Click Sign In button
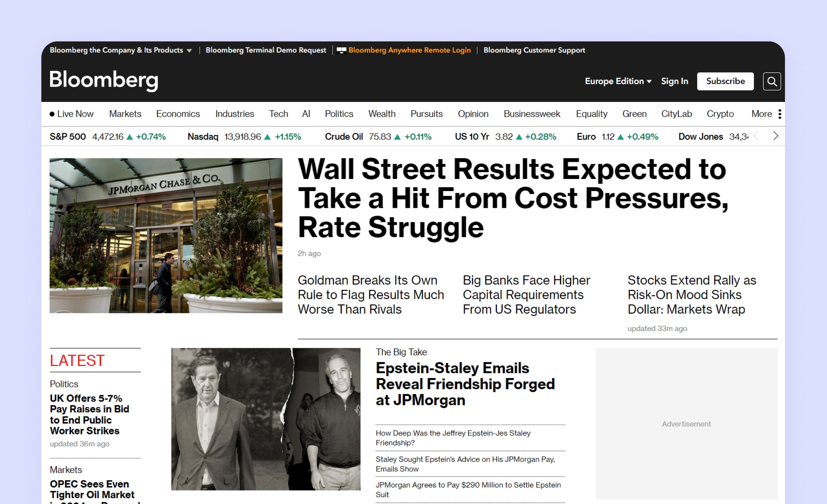 [x=675, y=82]
